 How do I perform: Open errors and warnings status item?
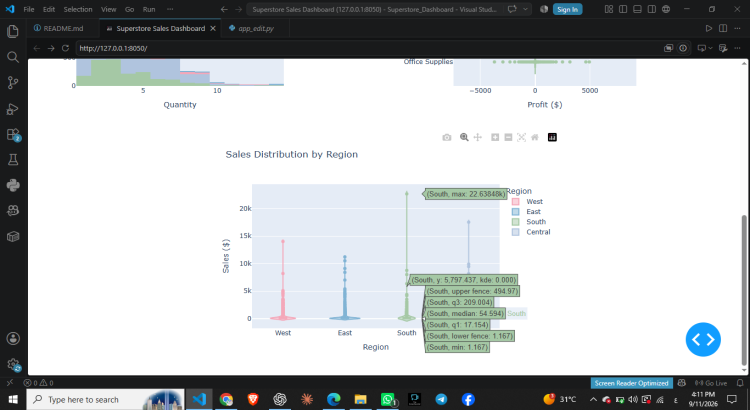[x=38, y=383]
